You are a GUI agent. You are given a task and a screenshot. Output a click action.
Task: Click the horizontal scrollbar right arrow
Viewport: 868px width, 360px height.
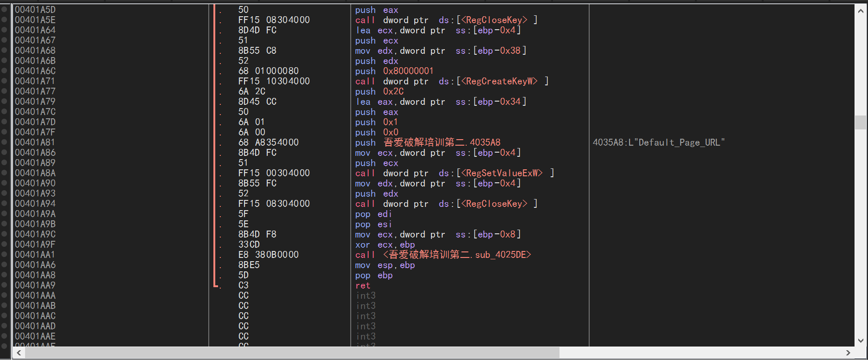click(x=849, y=353)
